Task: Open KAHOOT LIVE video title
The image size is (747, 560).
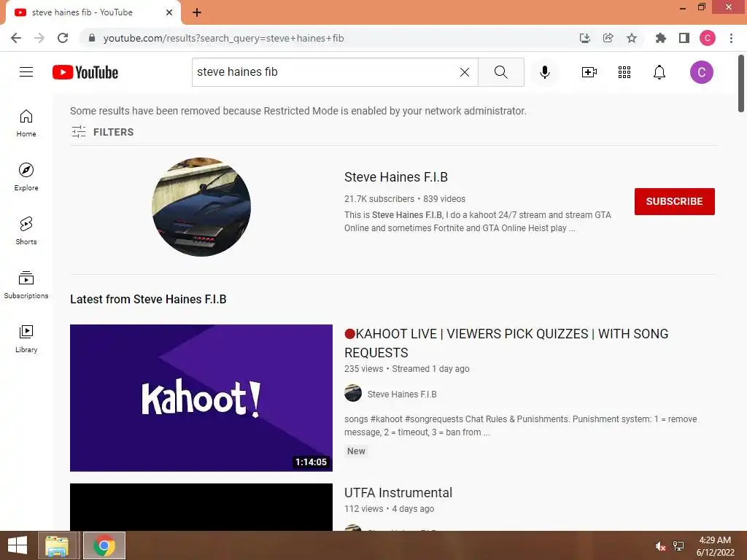Action: pos(506,343)
